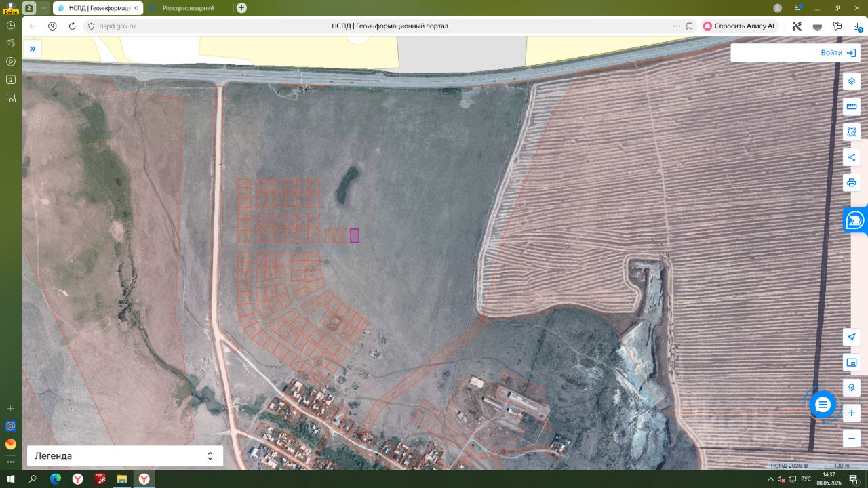This screenshot has width=868, height=488.
Task: Toggle the mini overview map icon
Action: click(x=852, y=363)
